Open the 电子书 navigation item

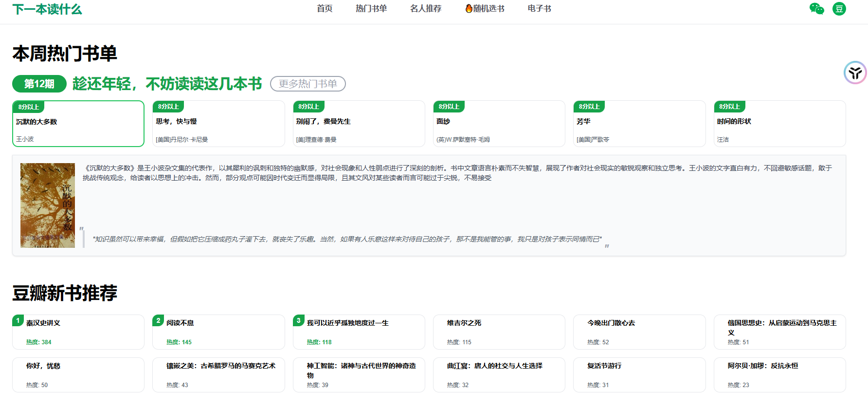[540, 8]
